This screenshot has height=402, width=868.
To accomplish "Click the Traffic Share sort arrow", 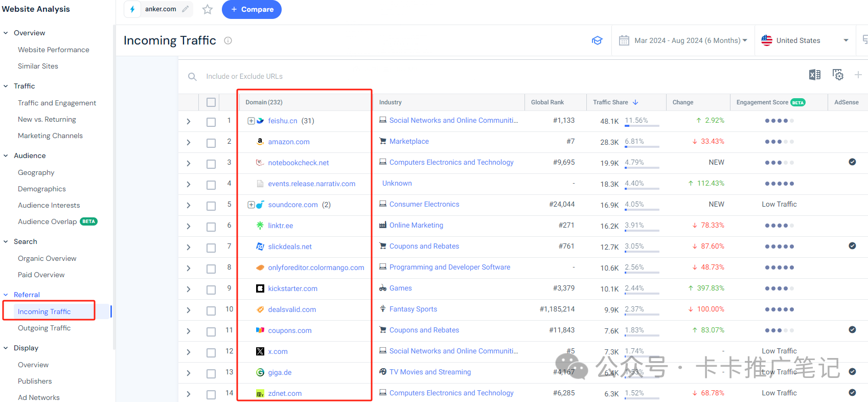I will [x=635, y=102].
